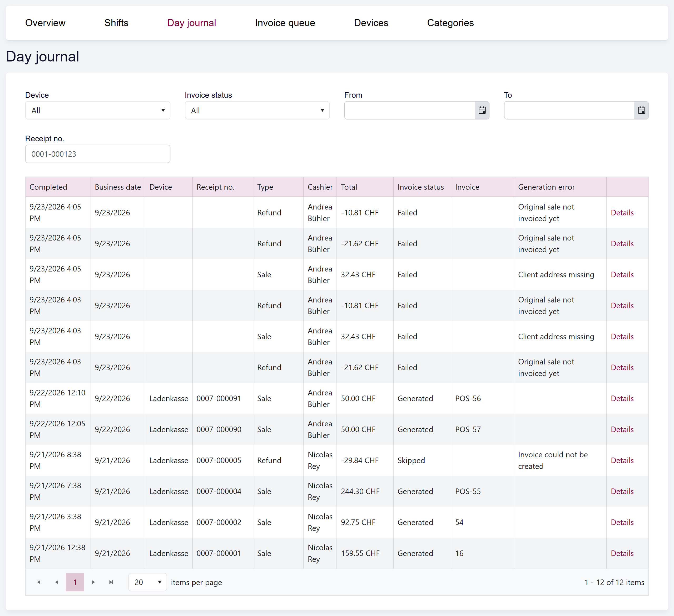Go to next page arrow
The image size is (674, 616).
click(93, 582)
